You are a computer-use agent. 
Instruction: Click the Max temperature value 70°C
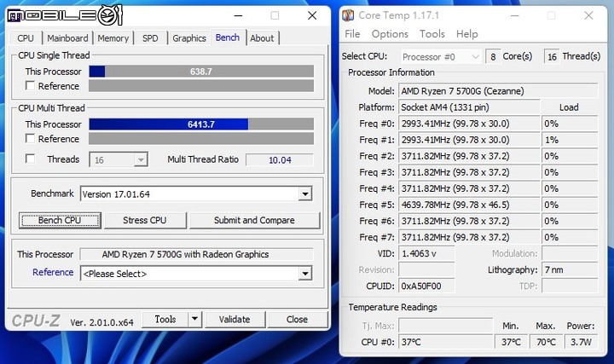click(546, 342)
